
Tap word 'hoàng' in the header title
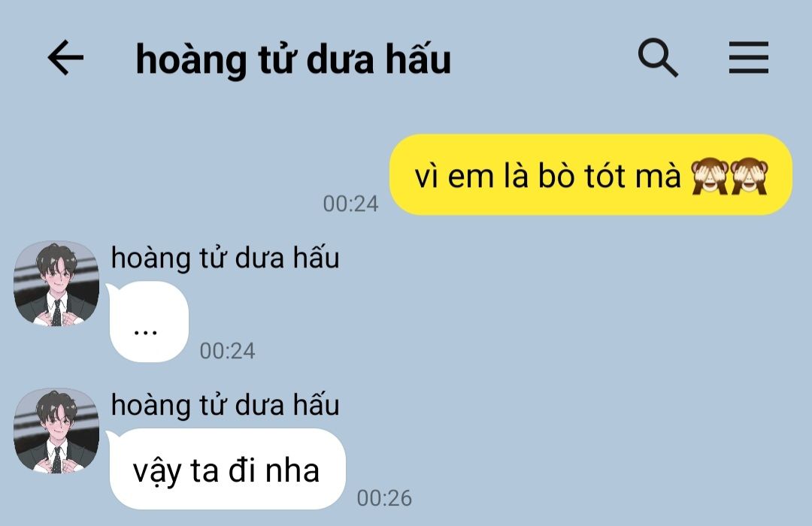tap(191, 60)
